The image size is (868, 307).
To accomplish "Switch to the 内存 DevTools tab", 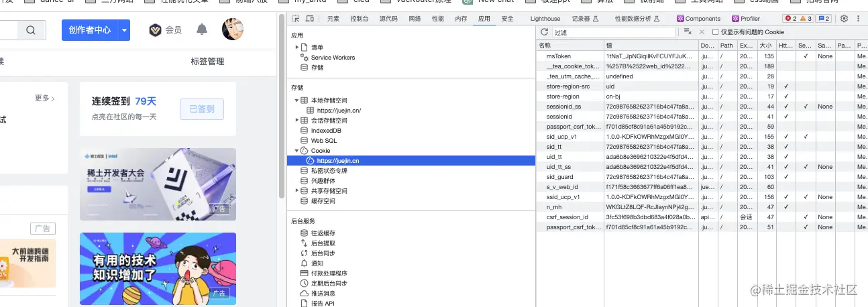I will [x=460, y=19].
